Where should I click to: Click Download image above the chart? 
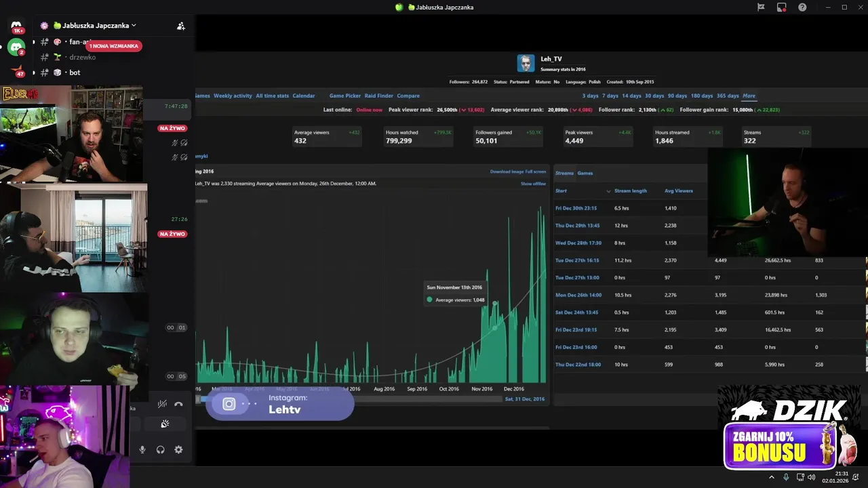tap(507, 171)
